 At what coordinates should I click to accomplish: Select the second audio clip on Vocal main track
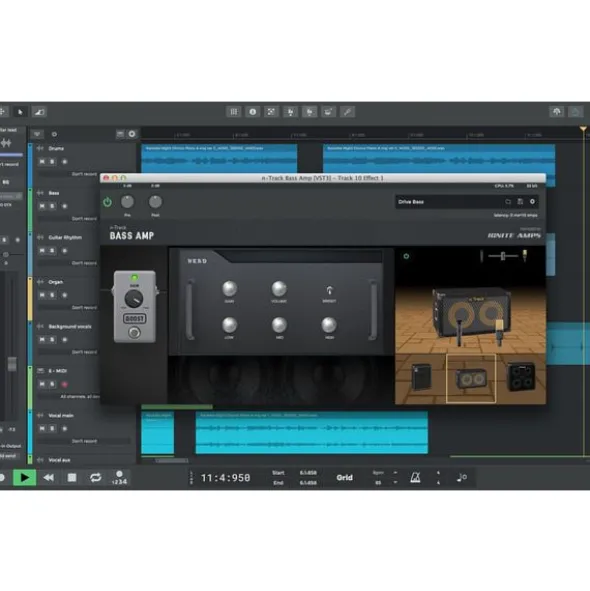pyautogui.click(x=311, y=432)
